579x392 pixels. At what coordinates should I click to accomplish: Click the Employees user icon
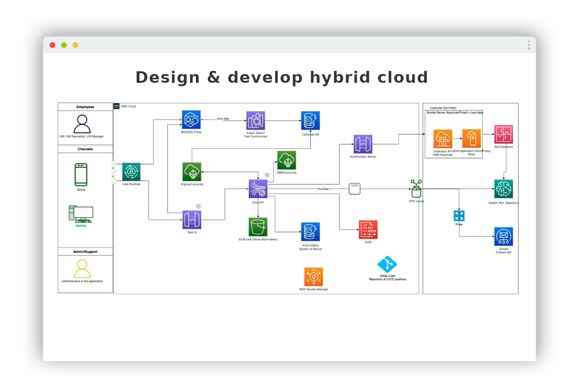coord(82,124)
